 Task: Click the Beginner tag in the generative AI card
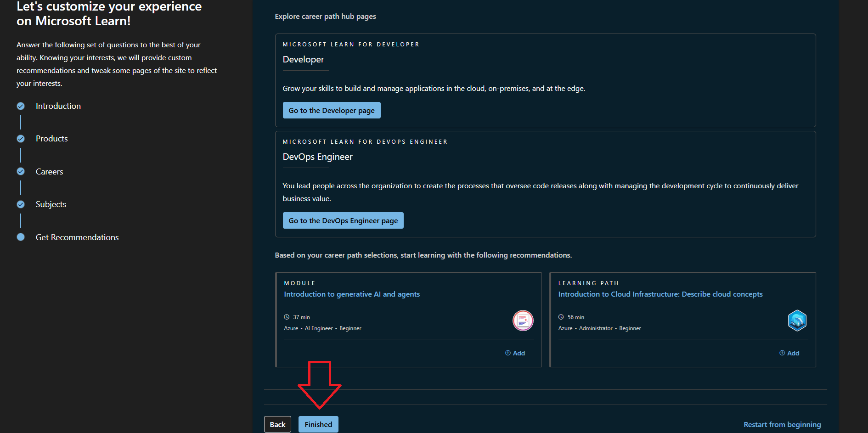(x=350, y=328)
